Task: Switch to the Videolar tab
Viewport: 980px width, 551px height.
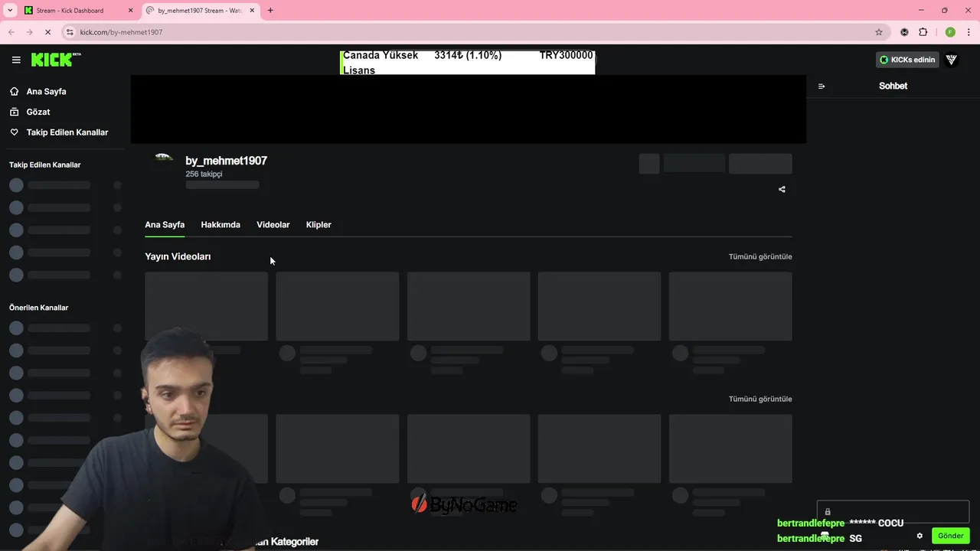Action: coord(273,225)
